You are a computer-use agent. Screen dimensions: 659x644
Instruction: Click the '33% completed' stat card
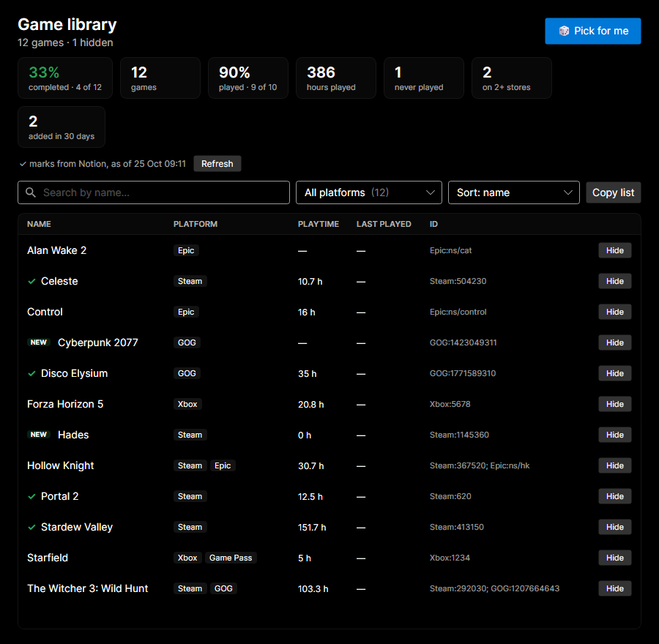(65, 78)
